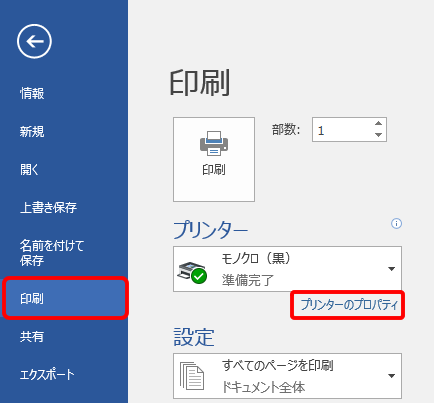The height and width of the screenshot is (403, 434).
Task: Click the printer icon on the 印刷 button
Action: (x=214, y=143)
